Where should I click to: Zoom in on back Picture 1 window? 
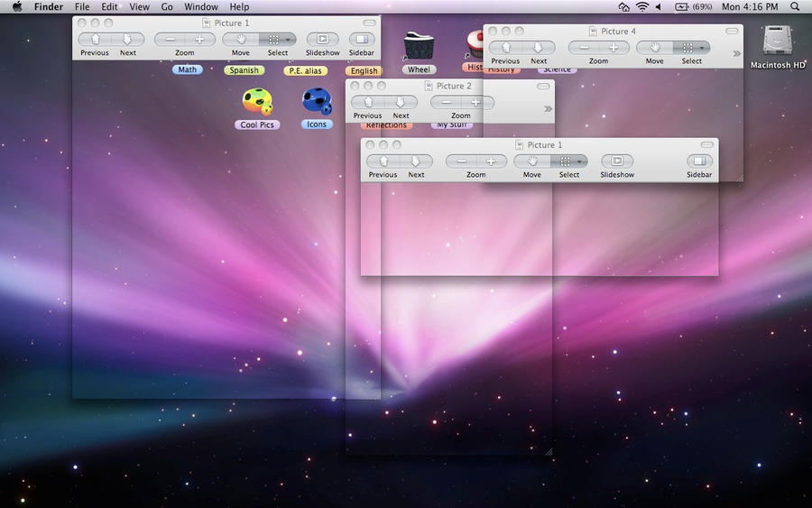tap(200, 40)
